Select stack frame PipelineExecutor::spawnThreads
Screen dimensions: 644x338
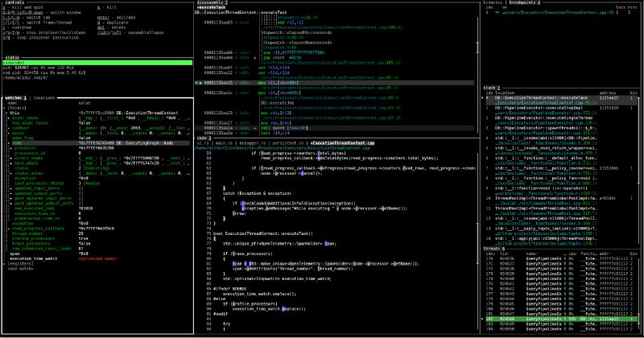click(x=561, y=130)
